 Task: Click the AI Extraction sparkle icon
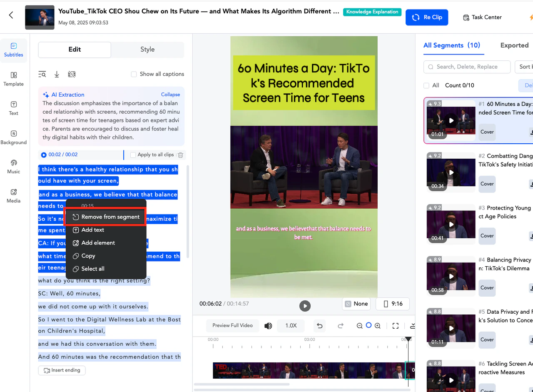(x=46, y=95)
